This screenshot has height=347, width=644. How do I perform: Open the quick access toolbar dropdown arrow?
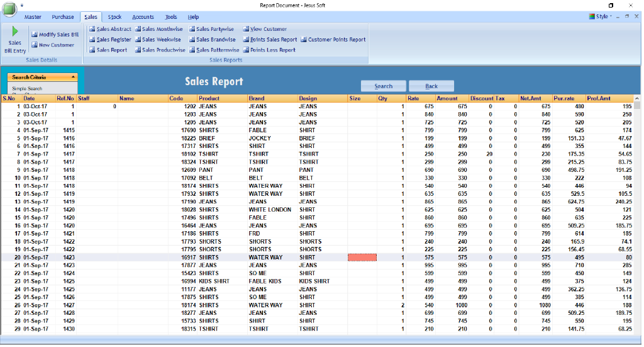(x=23, y=5)
